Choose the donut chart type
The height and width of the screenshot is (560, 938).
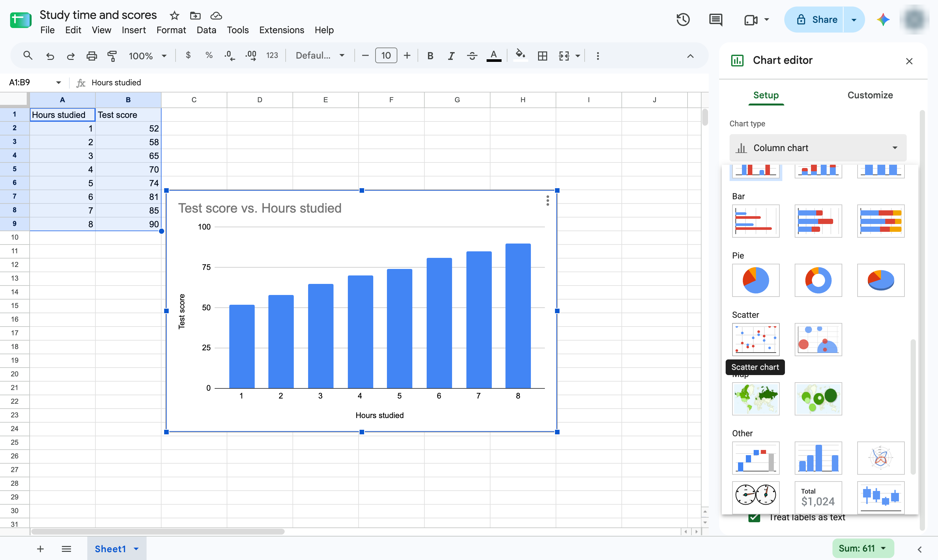[818, 280]
